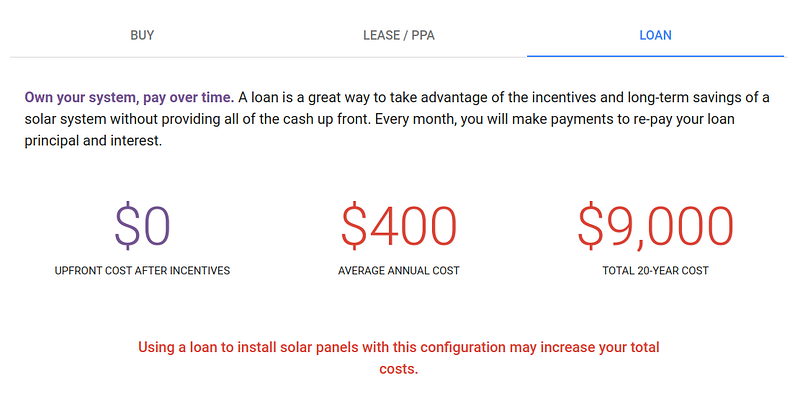Click the $400 annual cost figure
The width and height of the screenshot is (800, 417).
(399, 226)
